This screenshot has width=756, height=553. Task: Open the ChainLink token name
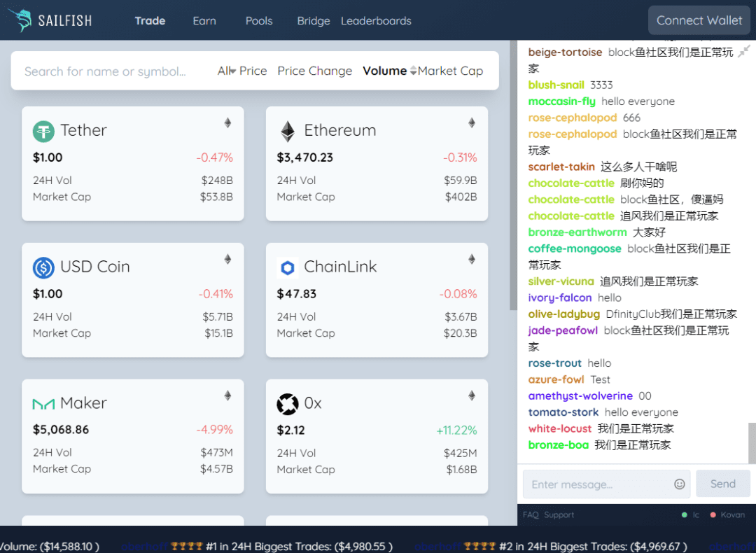(340, 267)
